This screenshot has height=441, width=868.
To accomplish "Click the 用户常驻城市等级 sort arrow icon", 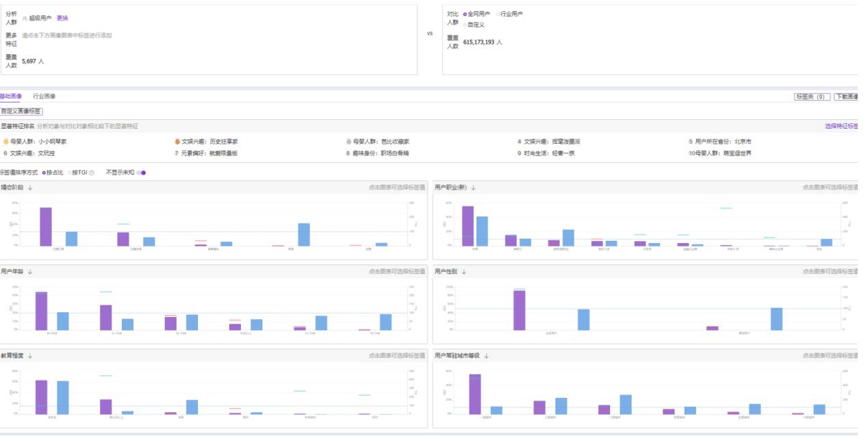I will click(486, 356).
